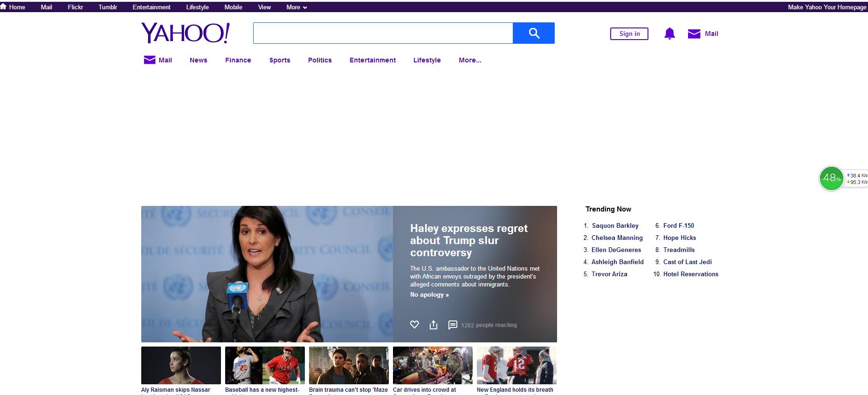Click Baseball has a new highest headline
Screen dimensions: 868x395
coord(262,390)
